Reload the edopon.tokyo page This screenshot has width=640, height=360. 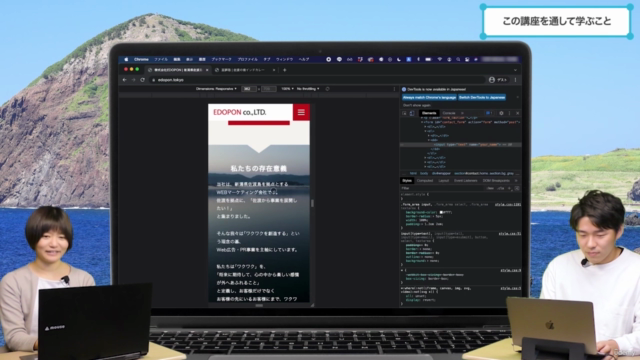142,80
